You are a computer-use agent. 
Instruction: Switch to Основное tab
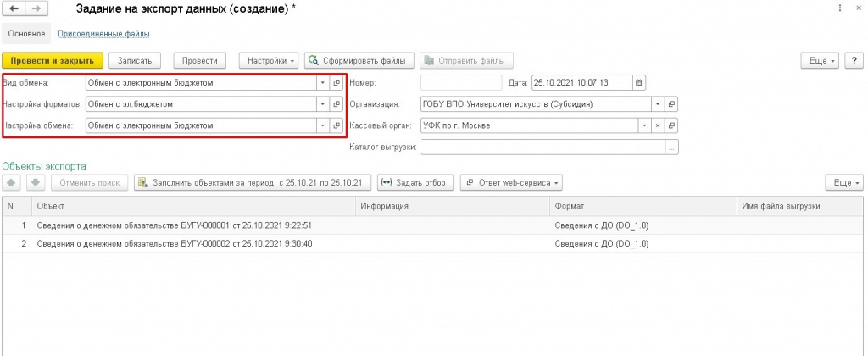click(x=26, y=34)
